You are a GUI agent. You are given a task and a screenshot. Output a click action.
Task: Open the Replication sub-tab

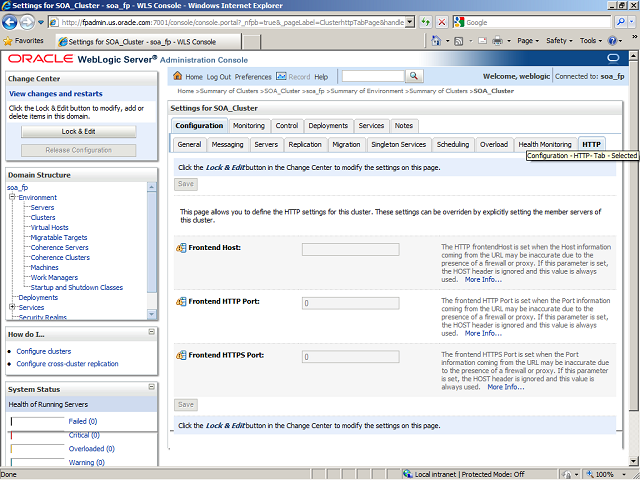[304, 145]
